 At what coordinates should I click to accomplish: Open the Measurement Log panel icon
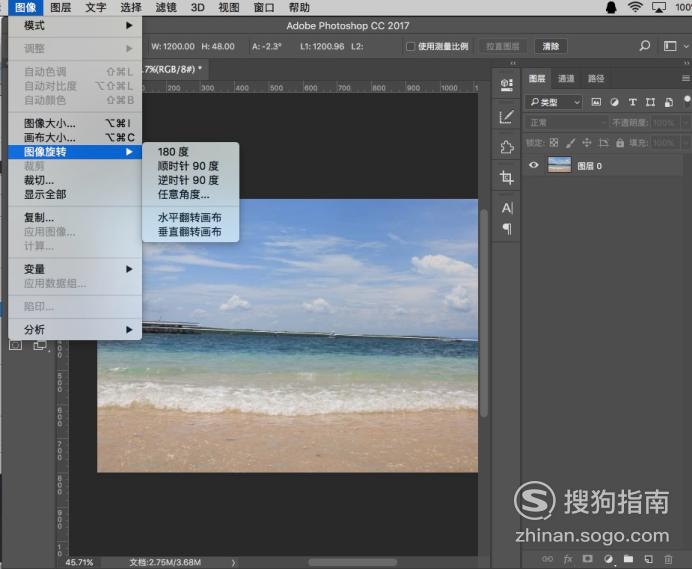pyautogui.click(x=506, y=117)
